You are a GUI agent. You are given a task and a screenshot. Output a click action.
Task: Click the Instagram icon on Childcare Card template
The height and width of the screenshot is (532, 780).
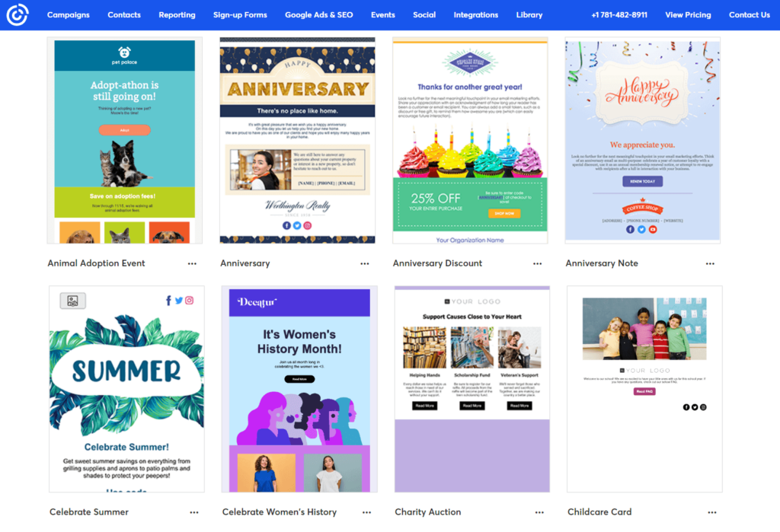(x=703, y=406)
